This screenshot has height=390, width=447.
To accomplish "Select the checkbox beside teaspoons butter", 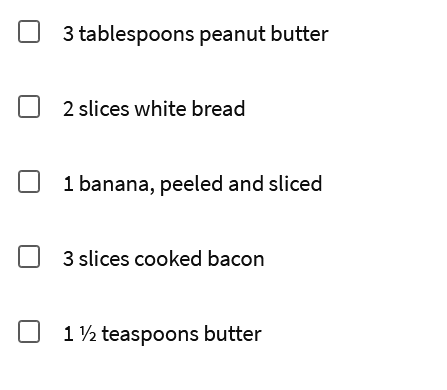I will (29, 332).
